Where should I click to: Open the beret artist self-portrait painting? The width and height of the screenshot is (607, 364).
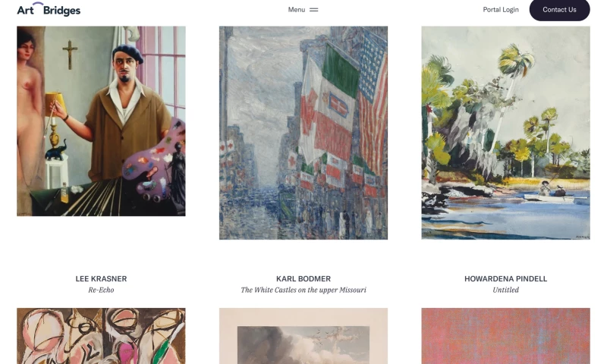101,121
